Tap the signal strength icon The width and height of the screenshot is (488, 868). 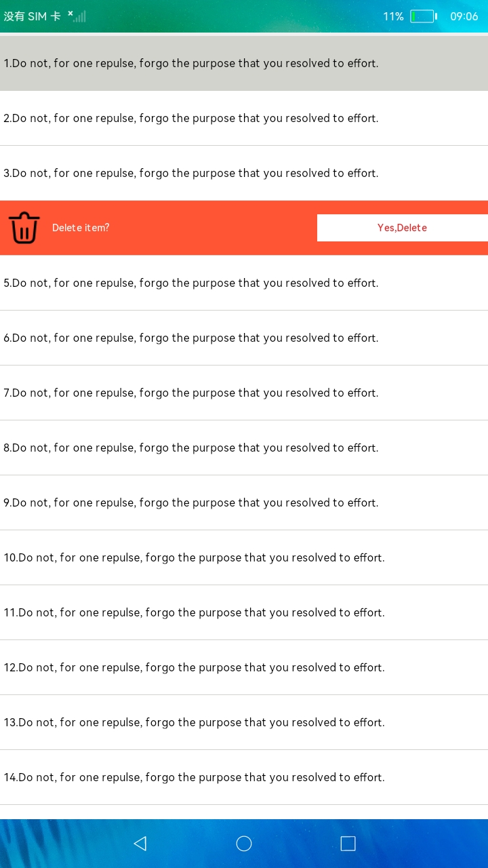click(78, 16)
